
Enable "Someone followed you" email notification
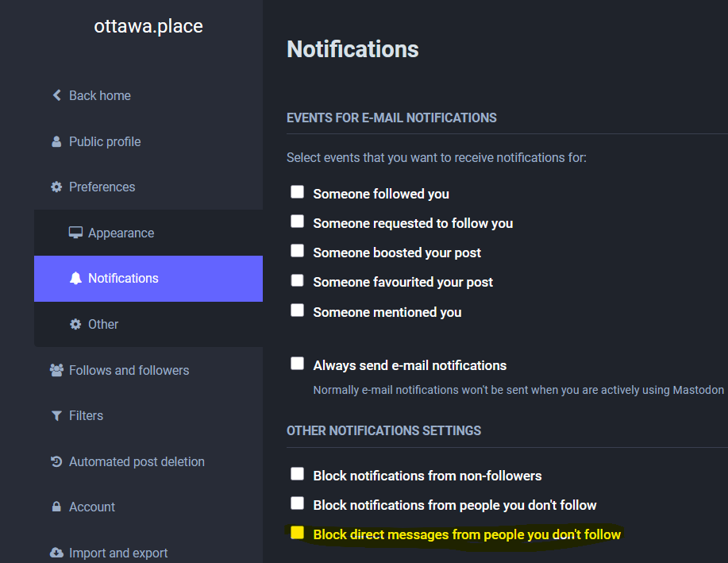coord(298,192)
